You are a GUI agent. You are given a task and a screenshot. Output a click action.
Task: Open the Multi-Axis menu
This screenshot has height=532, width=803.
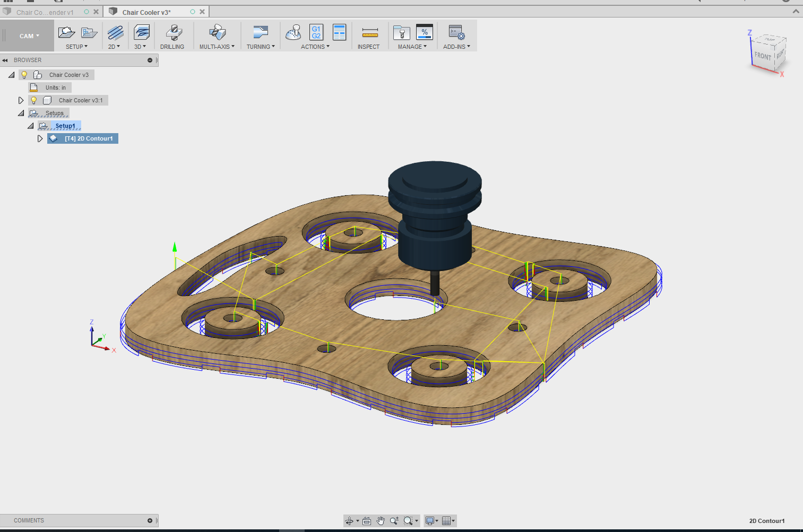pyautogui.click(x=217, y=47)
